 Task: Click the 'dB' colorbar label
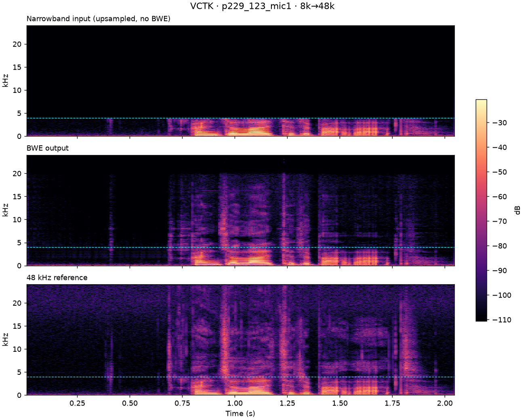pyautogui.click(x=517, y=210)
